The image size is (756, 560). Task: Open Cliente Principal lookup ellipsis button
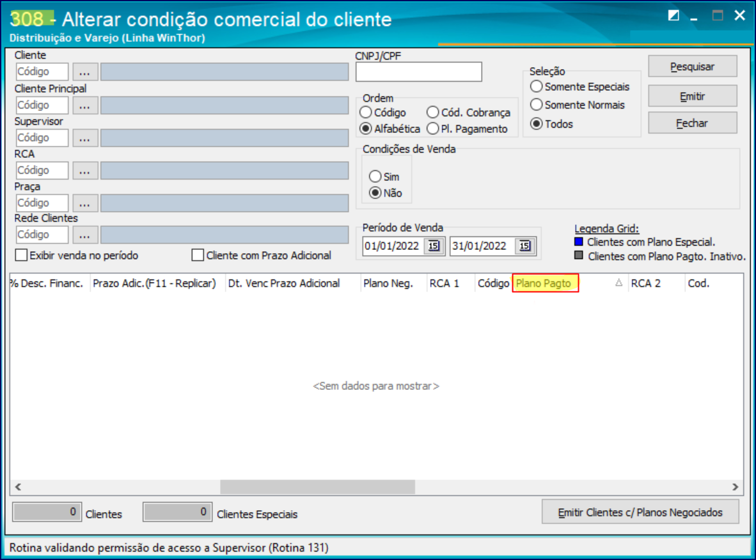[85, 105]
